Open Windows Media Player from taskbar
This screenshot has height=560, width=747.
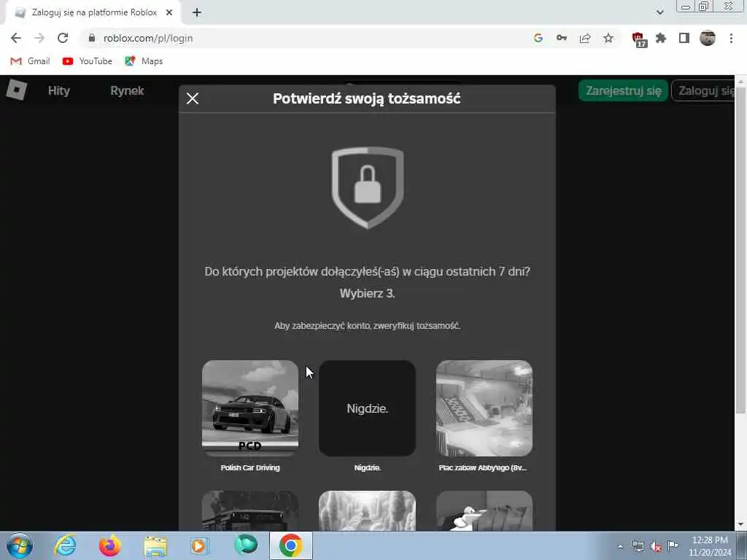point(199,545)
